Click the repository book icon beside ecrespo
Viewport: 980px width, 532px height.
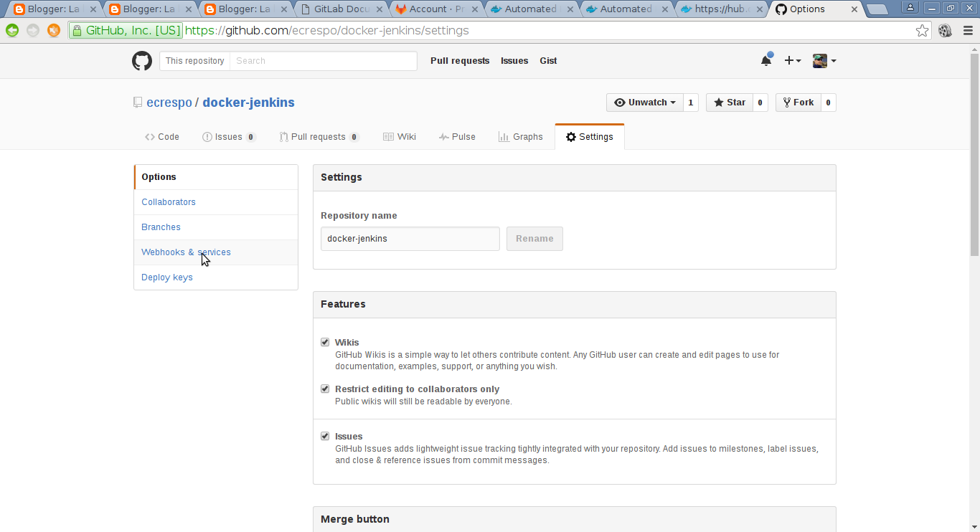[138, 103]
